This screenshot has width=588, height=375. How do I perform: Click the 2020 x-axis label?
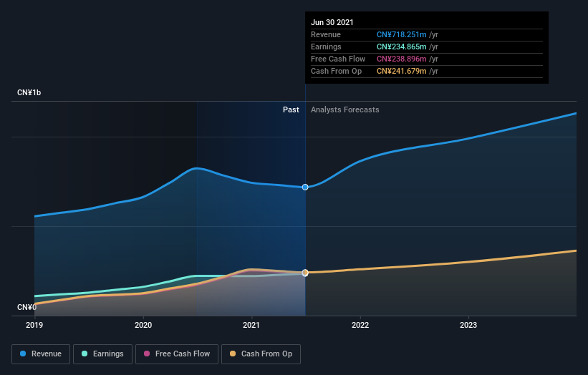[x=143, y=325]
